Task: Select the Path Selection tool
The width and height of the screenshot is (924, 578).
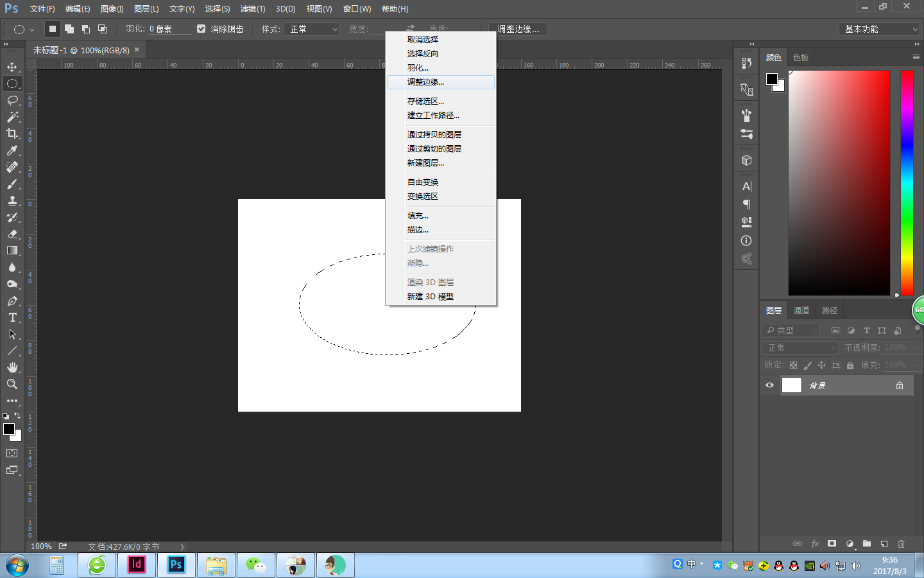Action: pos(12,334)
